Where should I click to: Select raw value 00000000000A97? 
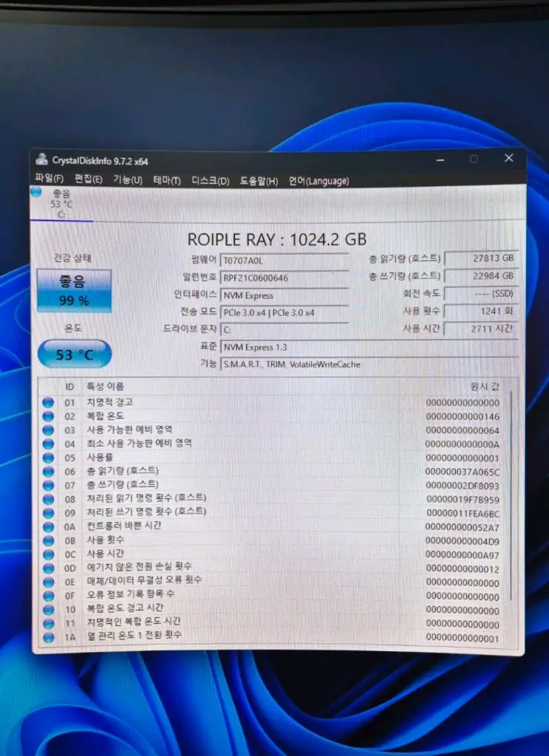[x=462, y=555]
